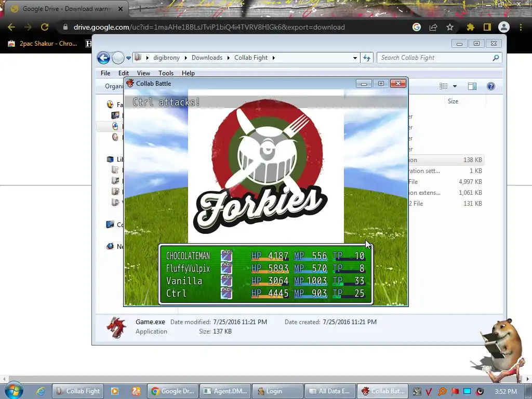Toggle the Explorer preview pane button
532x399 pixels.
(472, 86)
